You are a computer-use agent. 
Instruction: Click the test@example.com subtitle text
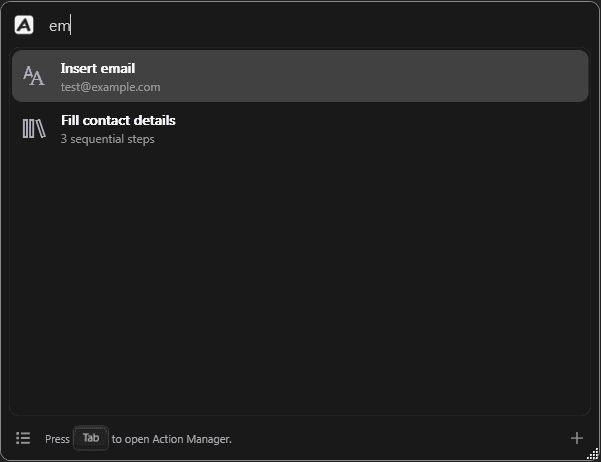(x=110, y=87)
